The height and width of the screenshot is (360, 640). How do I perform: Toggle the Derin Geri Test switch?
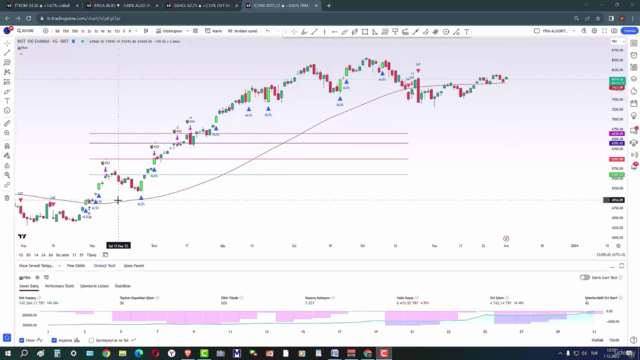(x=584, y=278)
